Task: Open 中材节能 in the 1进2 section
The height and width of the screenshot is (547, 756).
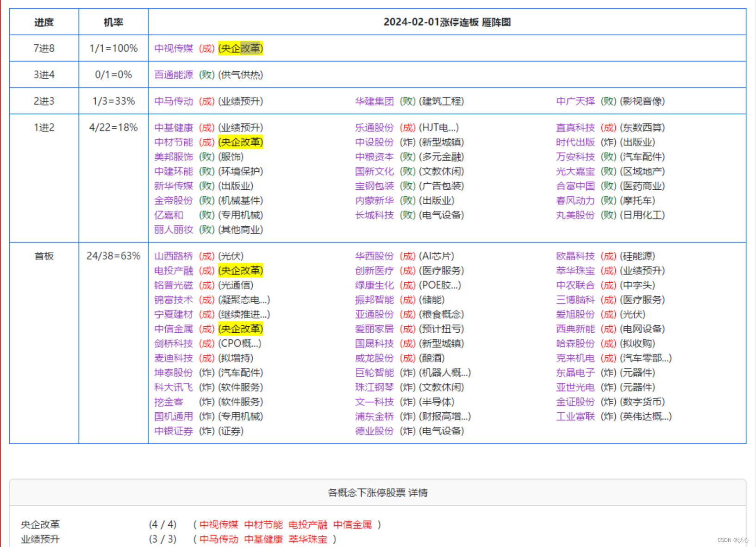Action: pos(174,142)
